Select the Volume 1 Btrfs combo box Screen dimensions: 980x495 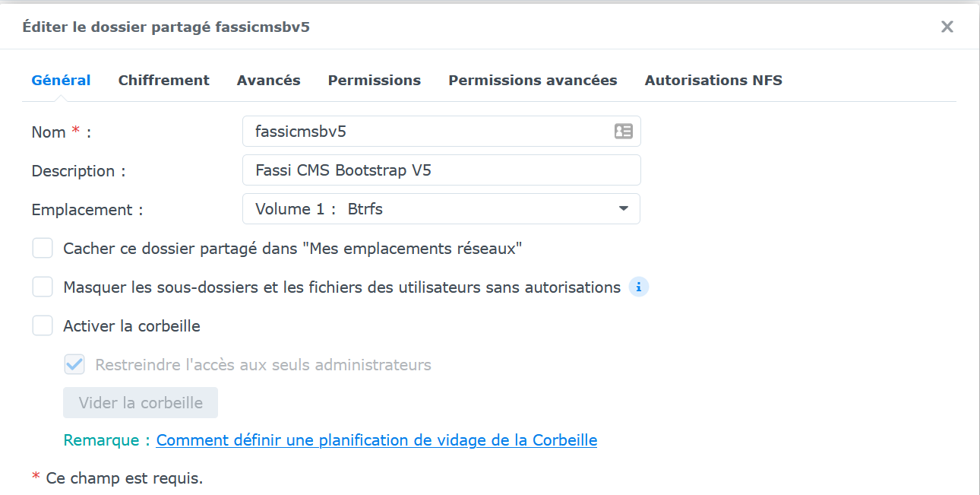(x=433, y=209)
